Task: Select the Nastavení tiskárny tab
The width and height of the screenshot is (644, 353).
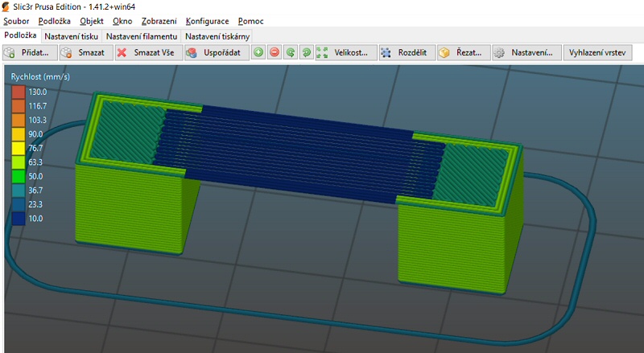Action: pyautogui.click(x=217, y=36)
